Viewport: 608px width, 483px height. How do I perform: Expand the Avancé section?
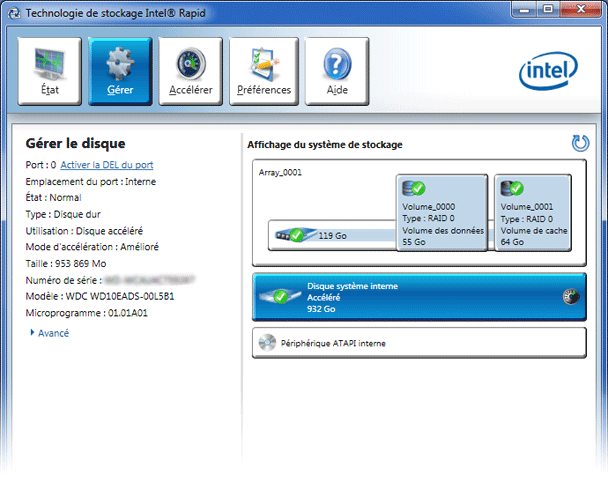click(53, 333)
